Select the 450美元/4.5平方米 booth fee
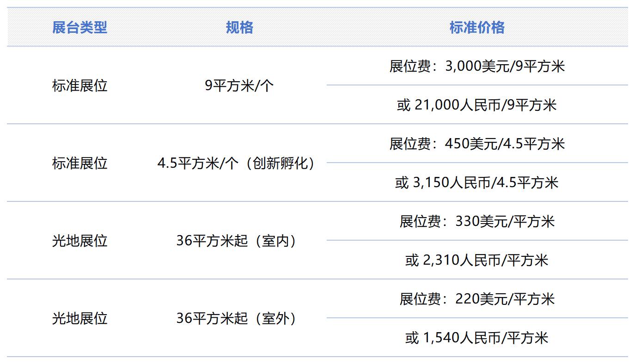This screenshot has width=635, height=364. (x=477, y=144)
